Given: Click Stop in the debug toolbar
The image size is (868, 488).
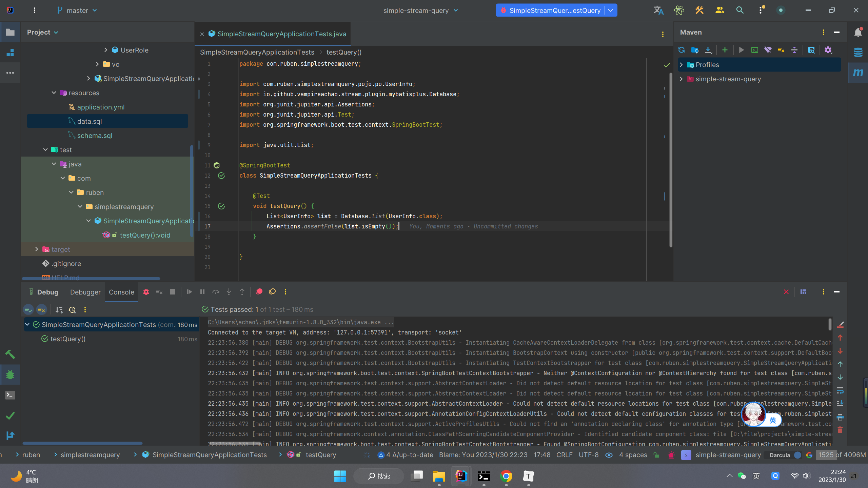Looking at the screenshot, I should (173, 292).
